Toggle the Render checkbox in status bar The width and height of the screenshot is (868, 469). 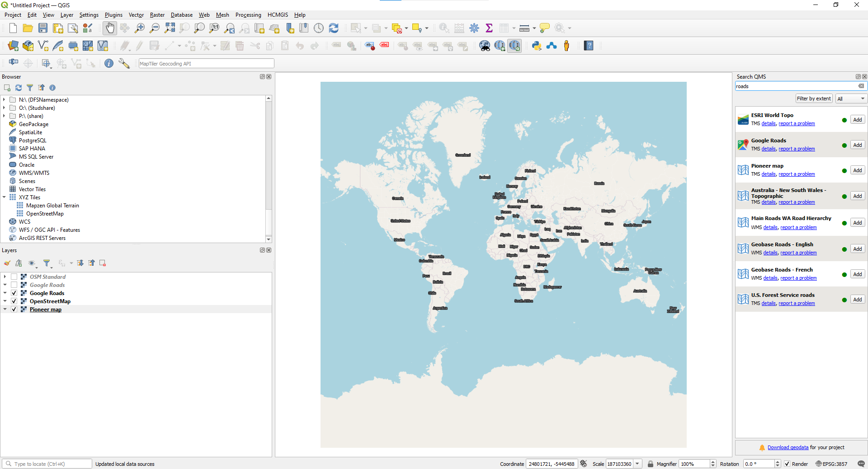coord(787,464)
